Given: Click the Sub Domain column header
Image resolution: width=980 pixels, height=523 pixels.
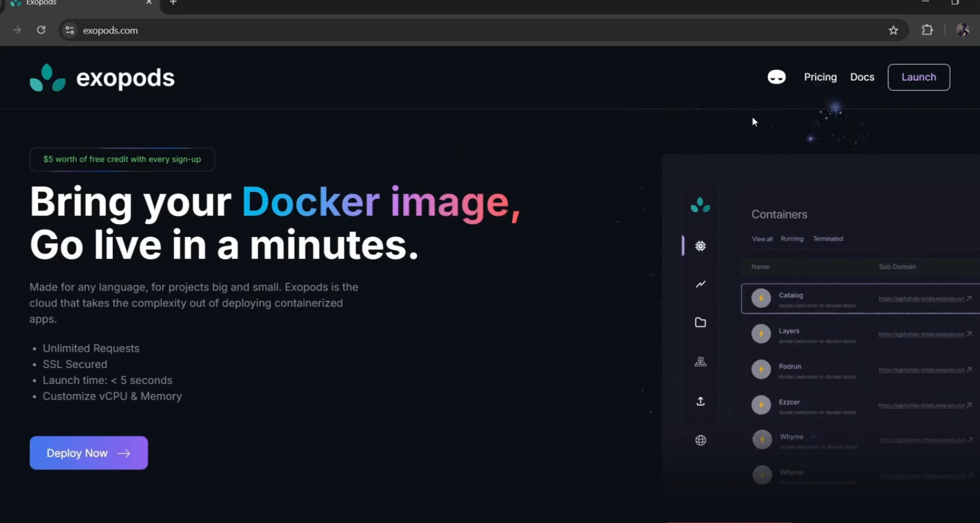Looking at the screenshot, I should (x=897, y=267).
